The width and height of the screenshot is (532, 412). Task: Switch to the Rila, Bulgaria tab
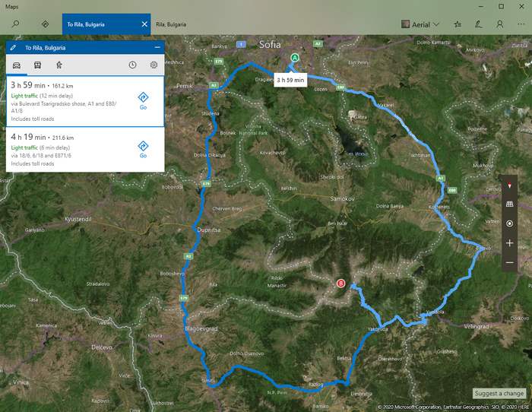pyautogui.click(x=172, y=24)
